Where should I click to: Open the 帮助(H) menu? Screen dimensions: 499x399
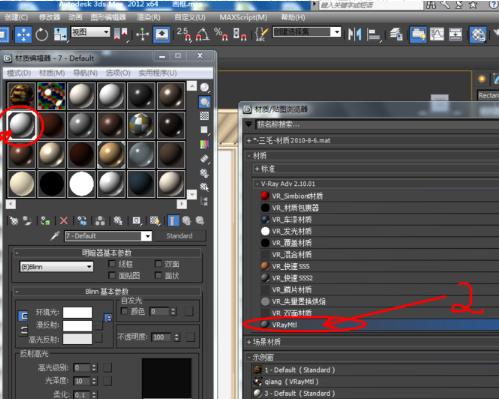(293, 17)
